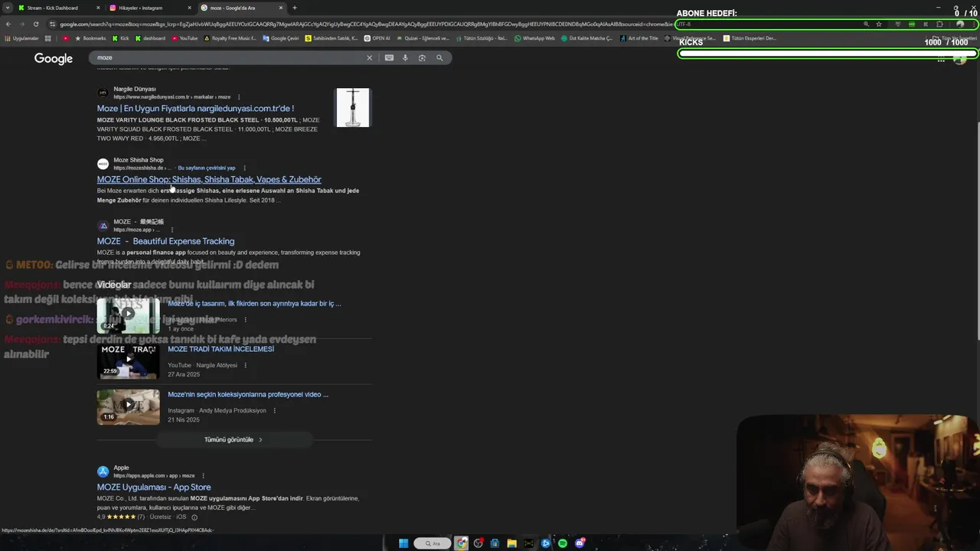Open the Üst Kalite Matcha bookmark

[587, 38]
